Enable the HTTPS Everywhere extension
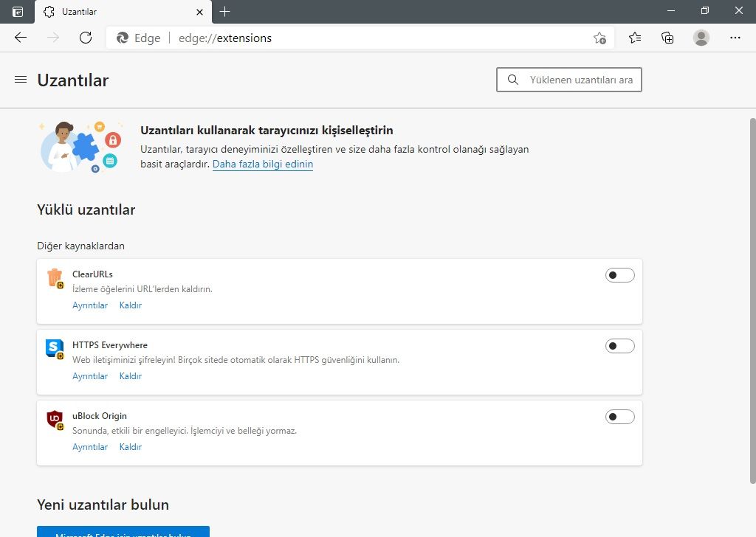 point(619,346)
